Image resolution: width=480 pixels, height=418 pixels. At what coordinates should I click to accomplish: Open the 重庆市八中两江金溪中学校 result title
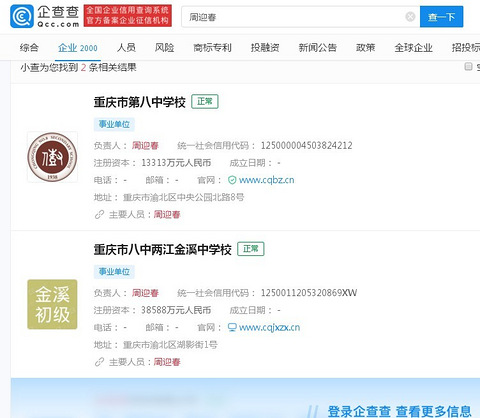(162, 249)
